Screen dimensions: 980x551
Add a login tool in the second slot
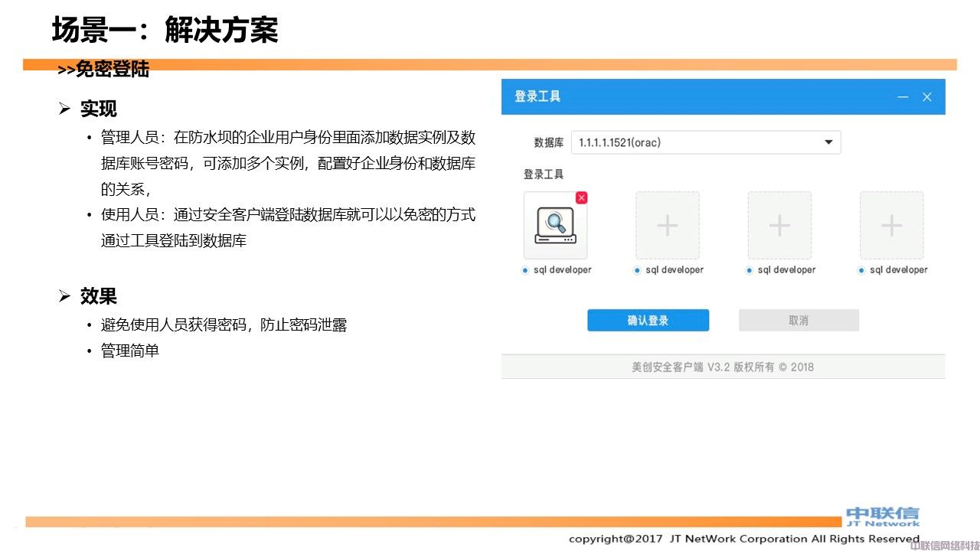668,226
